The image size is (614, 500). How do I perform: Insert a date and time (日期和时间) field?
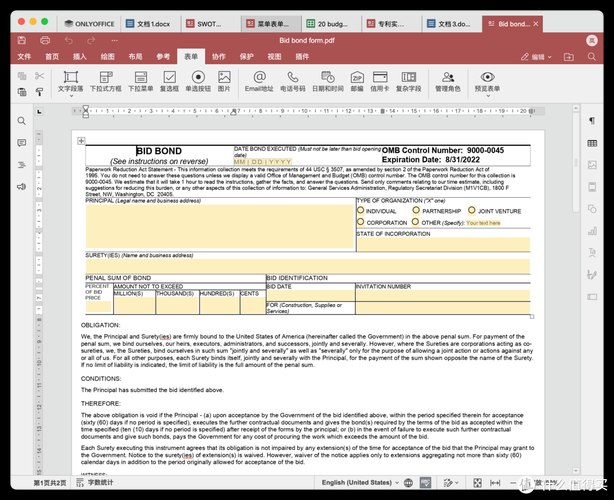[327, 80]
